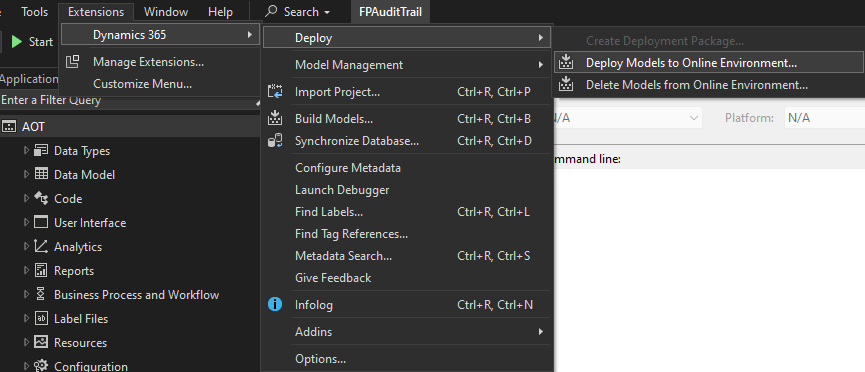The image size is (865, 372).
Task: Select Give Feedback menu item
Action: (x=407, y=278)
